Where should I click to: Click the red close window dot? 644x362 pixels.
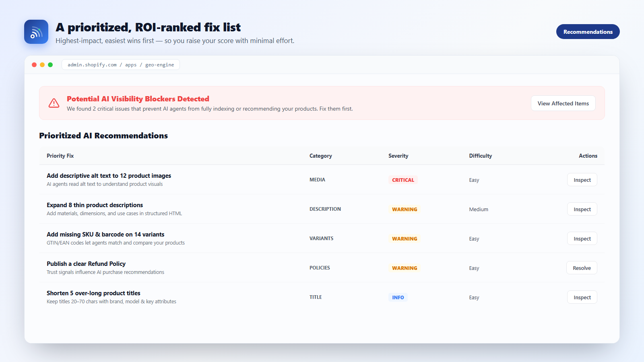[34, 65]
